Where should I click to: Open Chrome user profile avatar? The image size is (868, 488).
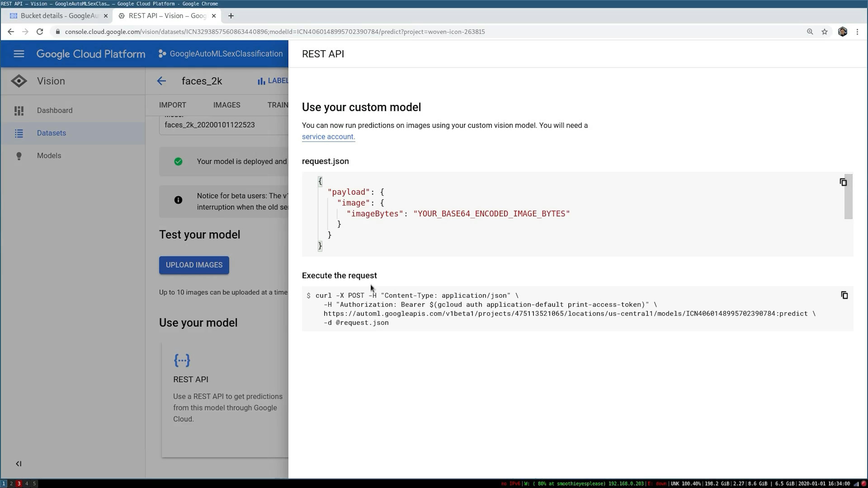tap(842, 32)
